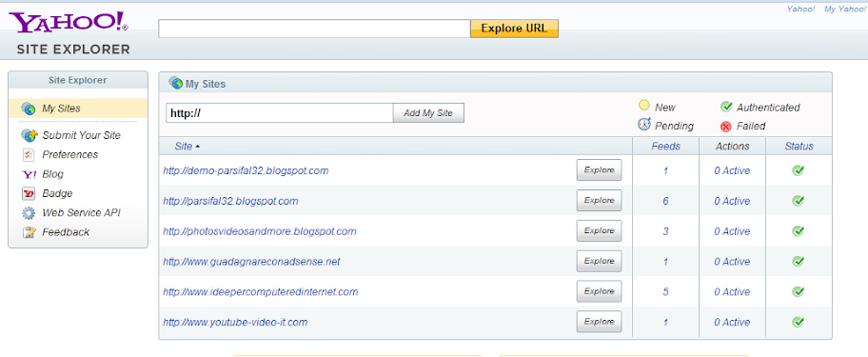Screen dimensions: 868x357
Task: Explore the ideepercomputeredinternet.com site
Action: pyautogui.click(x=599, y=291)
